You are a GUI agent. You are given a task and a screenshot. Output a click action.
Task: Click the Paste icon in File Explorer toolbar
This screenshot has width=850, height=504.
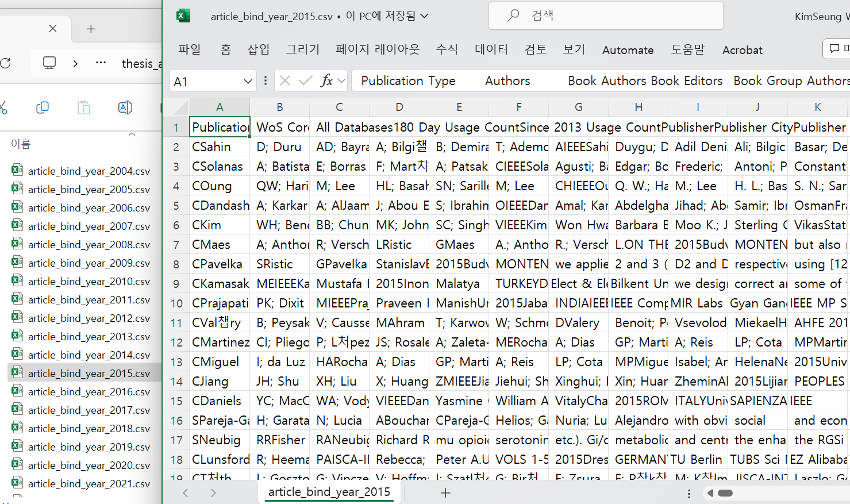(84, 107)
